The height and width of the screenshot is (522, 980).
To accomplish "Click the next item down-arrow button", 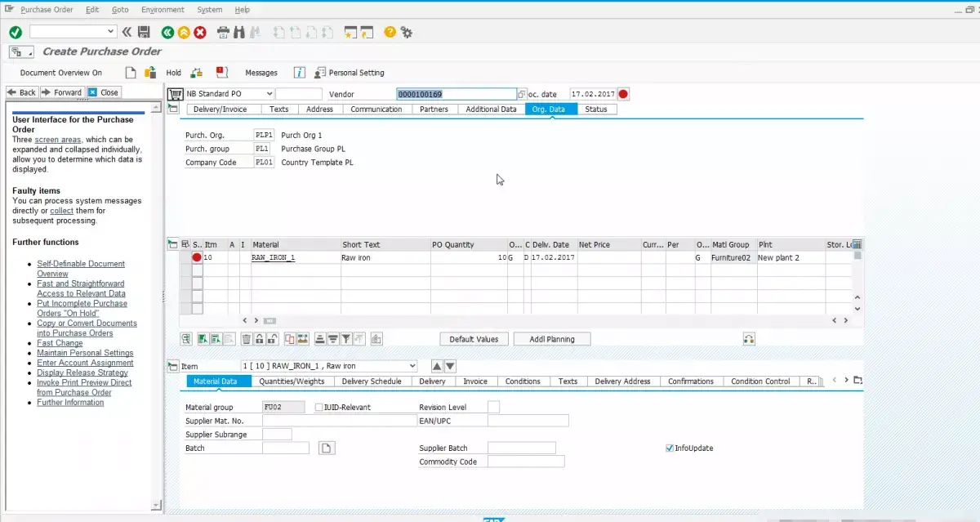I will [450, 366].
